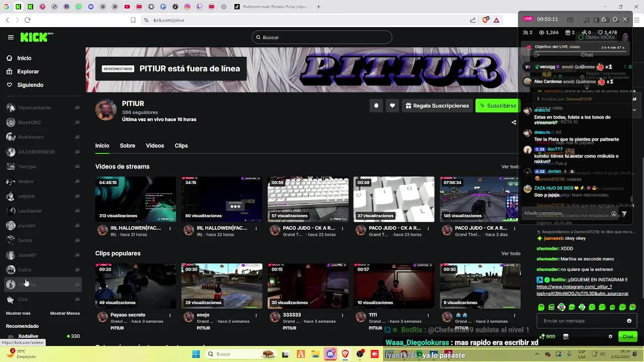Open Discord from the Windows taskbar
Viewport: 644px width, 362px height.
[x=330, y=354]
